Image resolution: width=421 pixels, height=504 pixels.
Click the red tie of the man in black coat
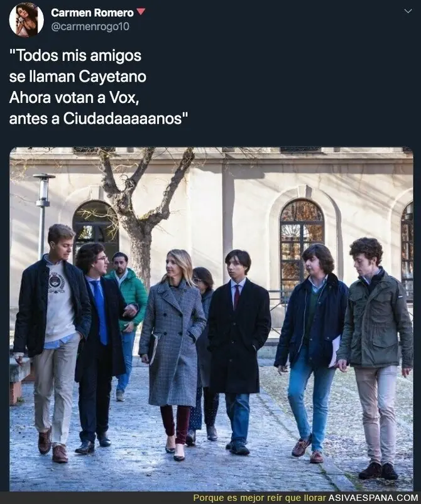(x=236, y=296)
